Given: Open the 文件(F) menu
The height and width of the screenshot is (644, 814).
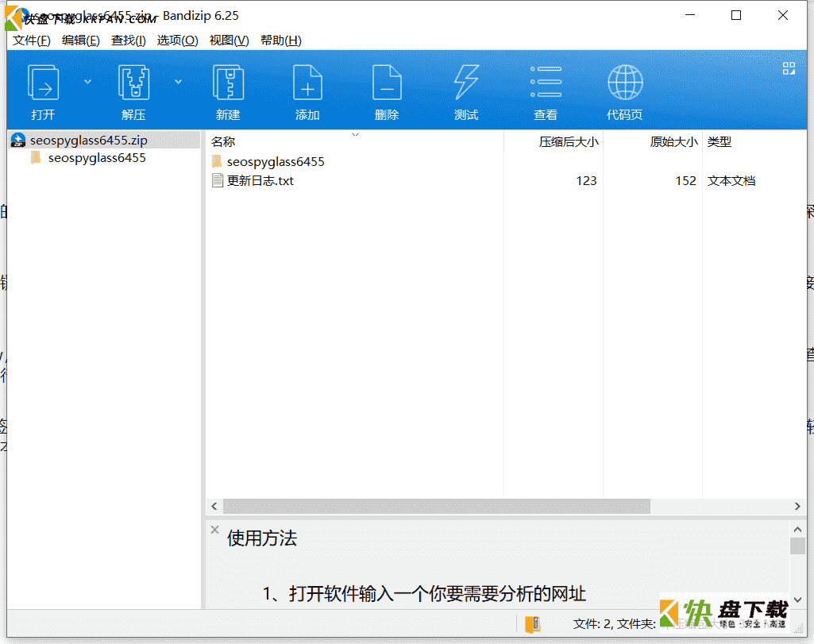Looking at the screenshot, I should coord(32,40).
